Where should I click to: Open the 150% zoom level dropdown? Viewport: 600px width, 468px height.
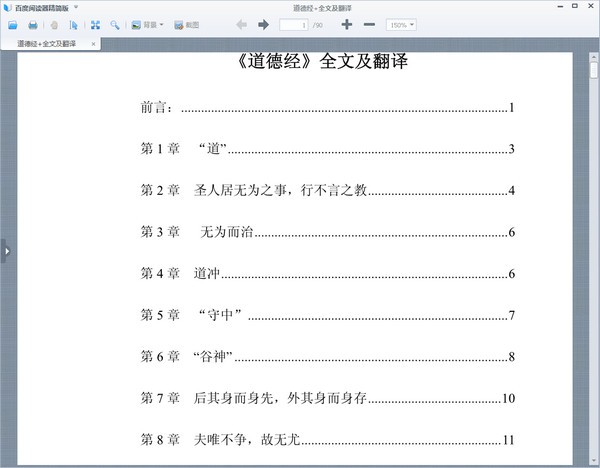pyautogui.click(x=401, y=25)
